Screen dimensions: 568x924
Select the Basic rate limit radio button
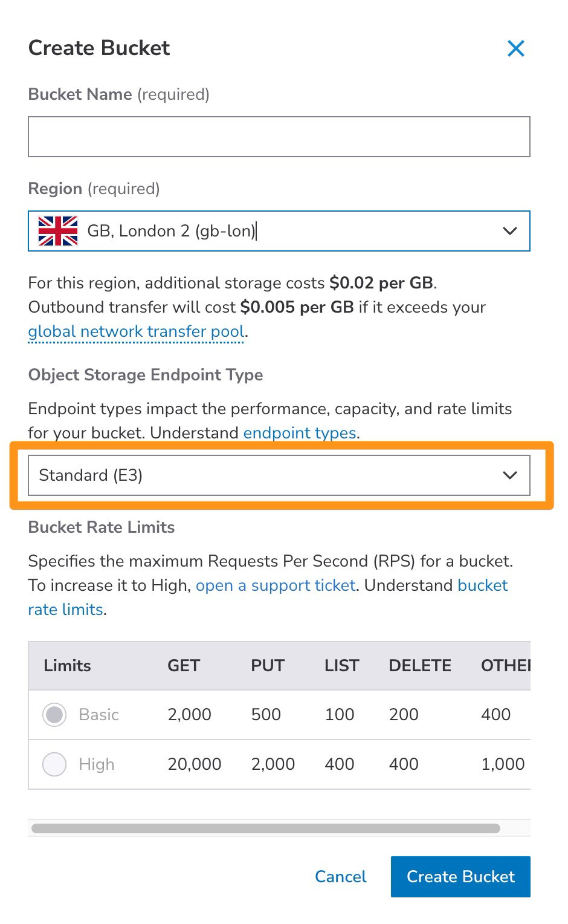point(54,715)
